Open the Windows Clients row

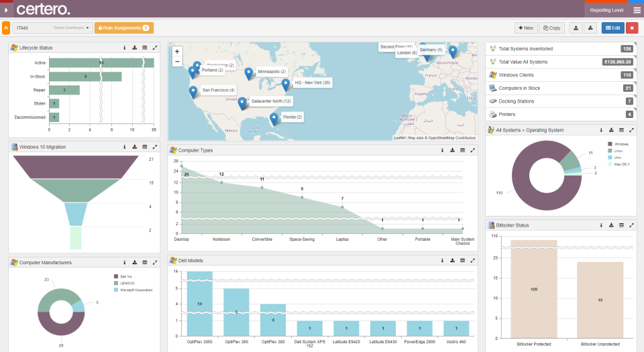tap(561, 75)
